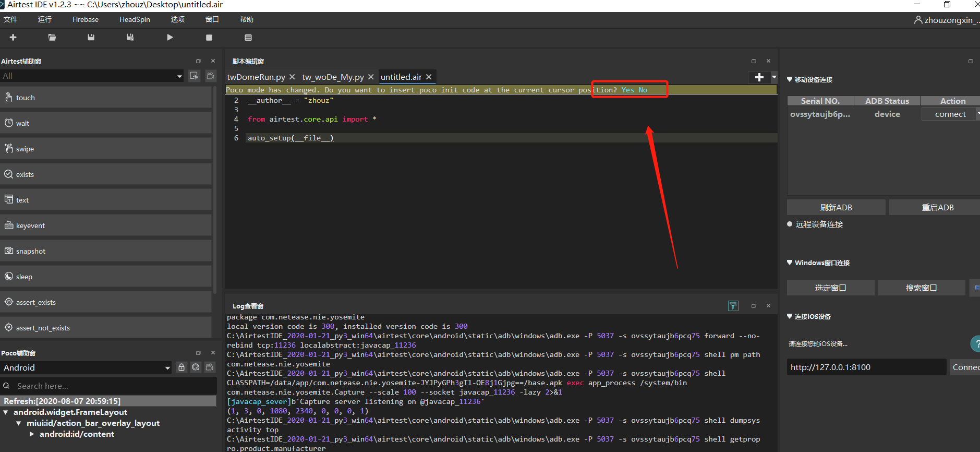Viewport: 980px width, 452px height.
Task: Insert a sleep command
Action: (106, 277)
